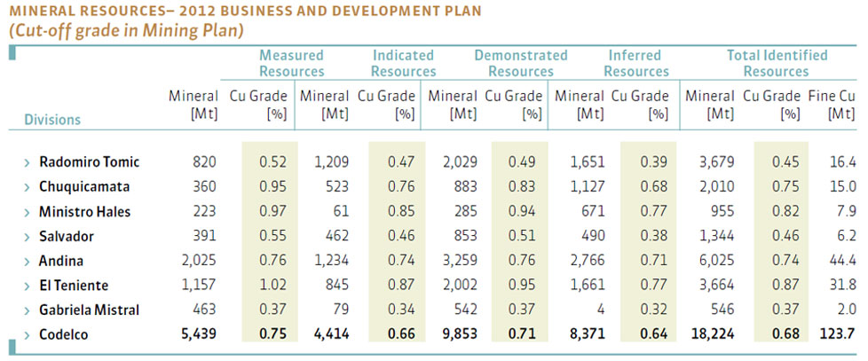The image size is (868, 361).
Task: Select Chuquicamata total mineral 2,010
Action: click(x=716, y=187)
